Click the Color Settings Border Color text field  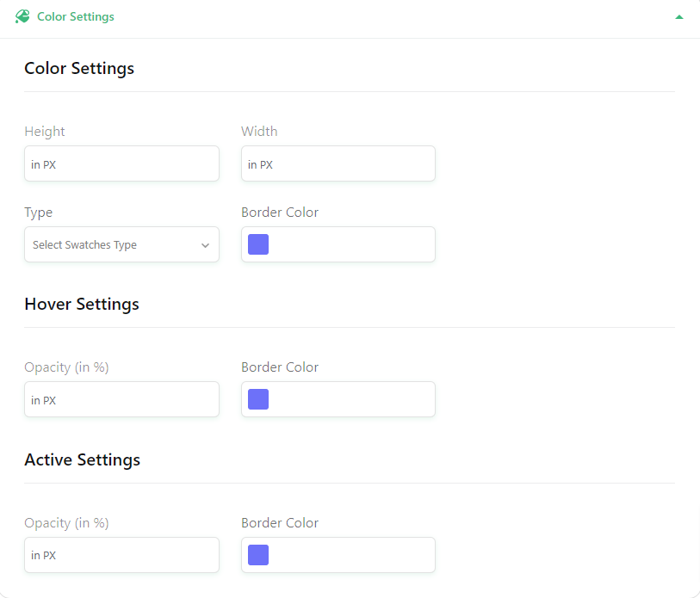[338, 244]
